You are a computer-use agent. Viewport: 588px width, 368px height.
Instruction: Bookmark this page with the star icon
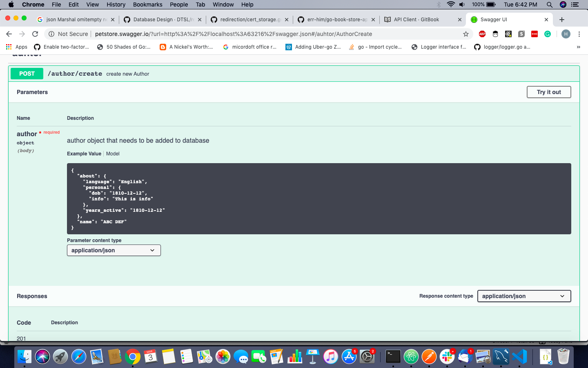466,34
